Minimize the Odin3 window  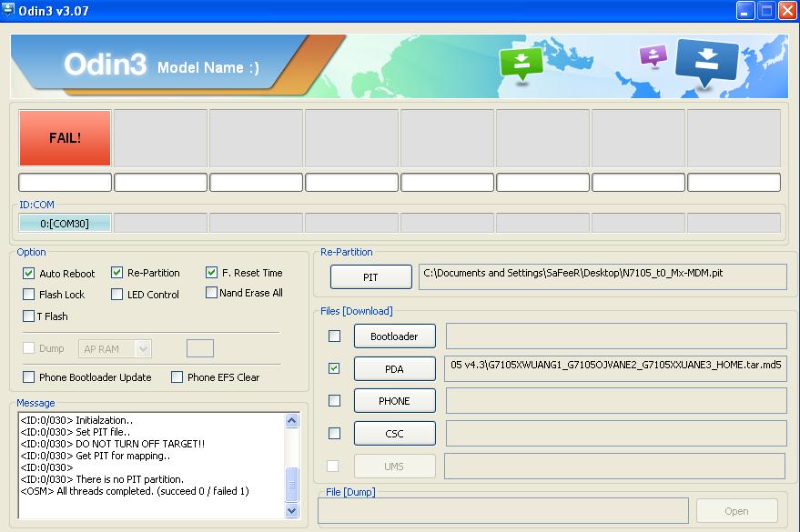745,10
